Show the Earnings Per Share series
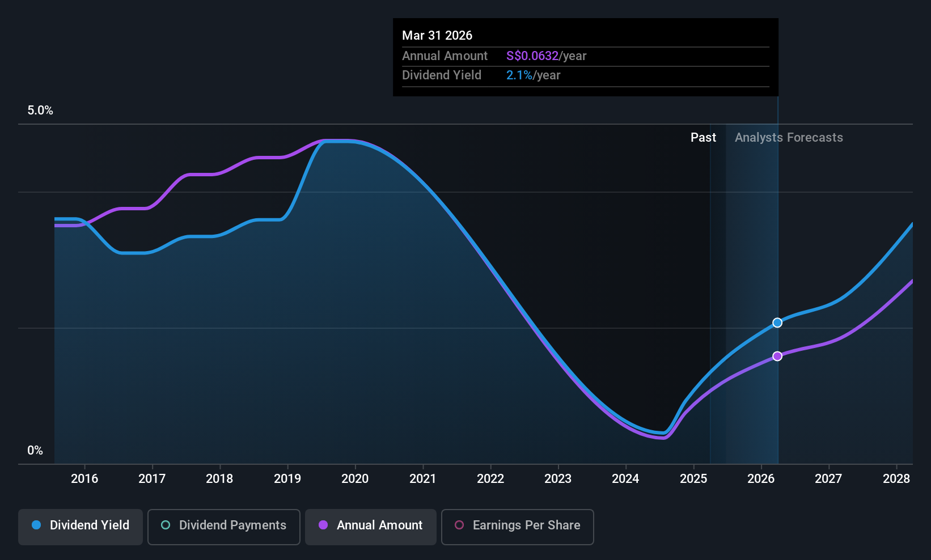The width and height of the screenshot is (931, 560). point(518,527)
